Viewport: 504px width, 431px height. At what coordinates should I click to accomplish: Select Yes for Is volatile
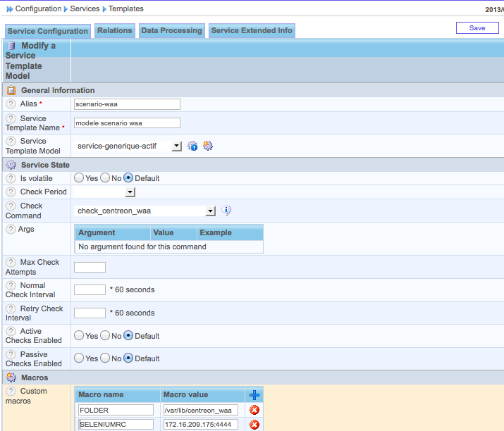pos(79,178)
